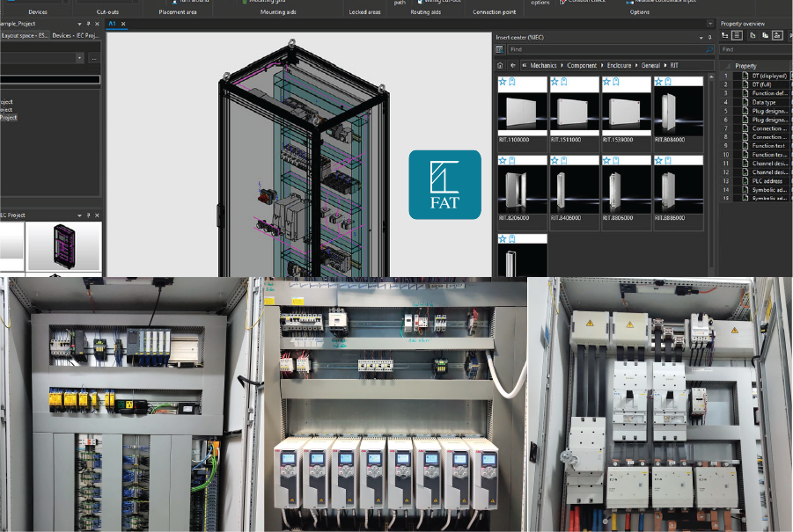This screenshot has height=532, width=793.
Task: Click the Enclosure breadcrumb
Action: (x=619, y=65)
